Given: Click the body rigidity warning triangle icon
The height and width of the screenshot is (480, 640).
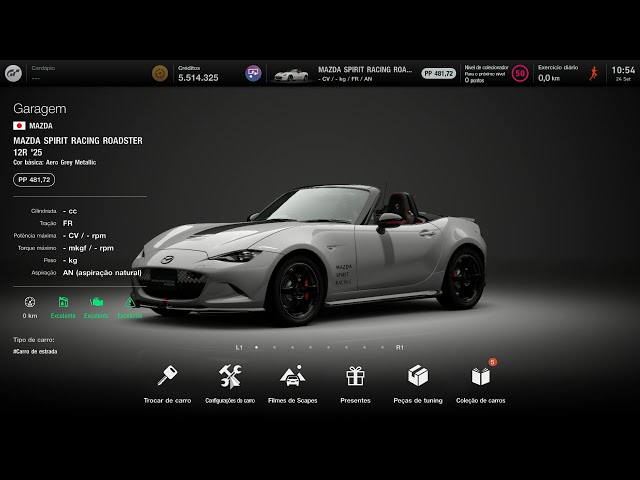Looking at the screenshot, I should coord(130,302).
